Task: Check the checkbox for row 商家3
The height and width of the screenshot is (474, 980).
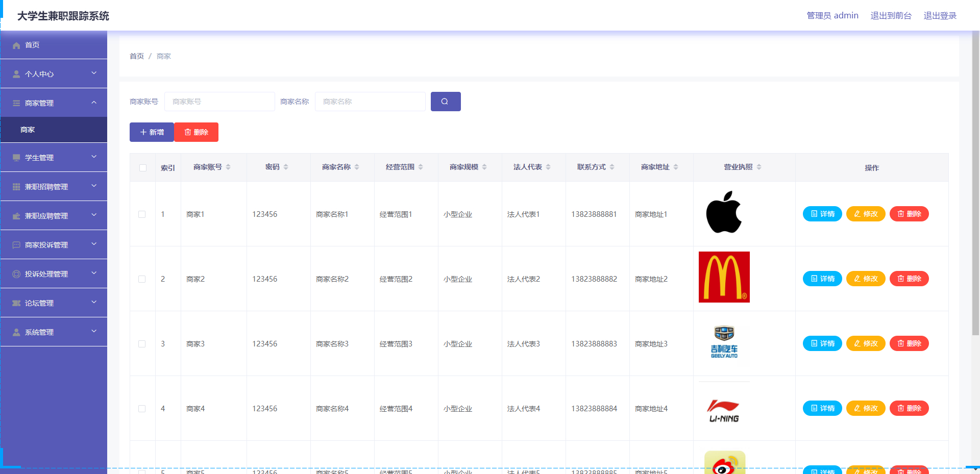Action: (142, 344)
